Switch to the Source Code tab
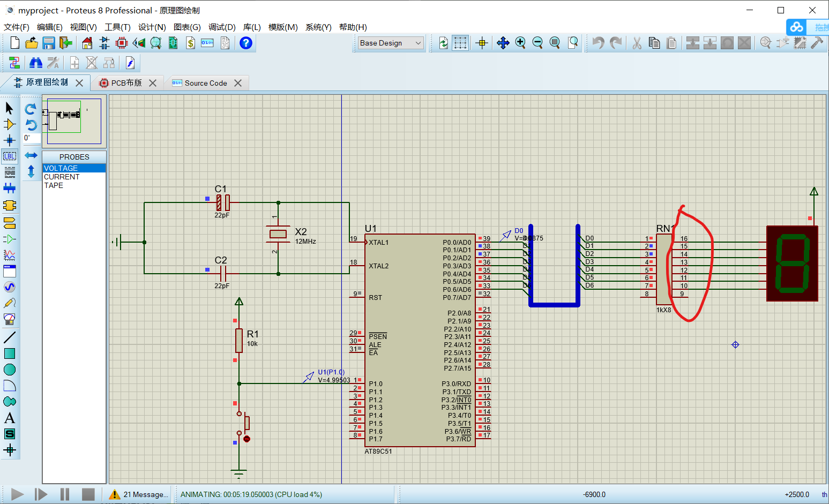The height and width of the screenshot is (504, 829). [205, 83]
